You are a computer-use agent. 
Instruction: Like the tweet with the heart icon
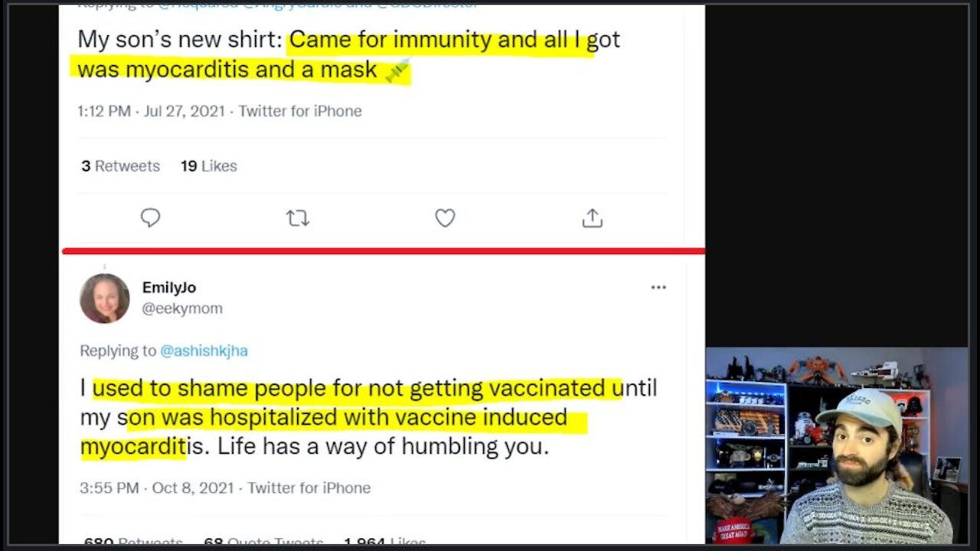pos(445,218)
